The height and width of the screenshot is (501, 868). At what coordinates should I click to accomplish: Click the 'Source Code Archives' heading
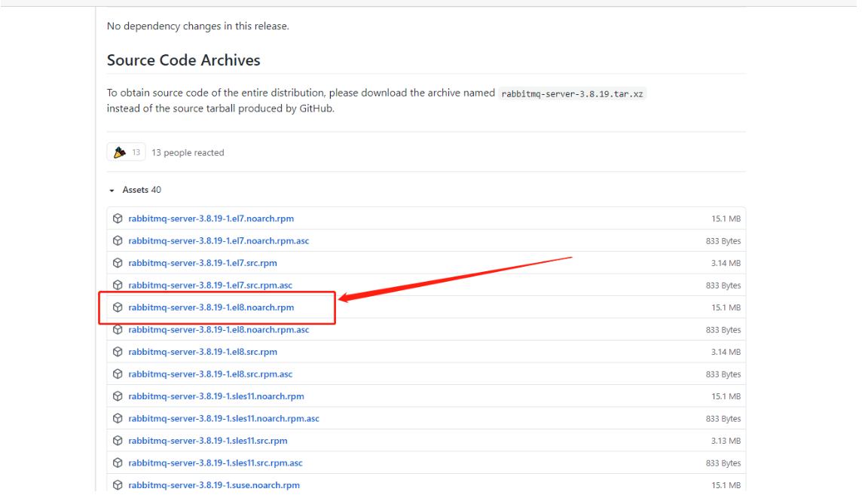coord(183,60)
